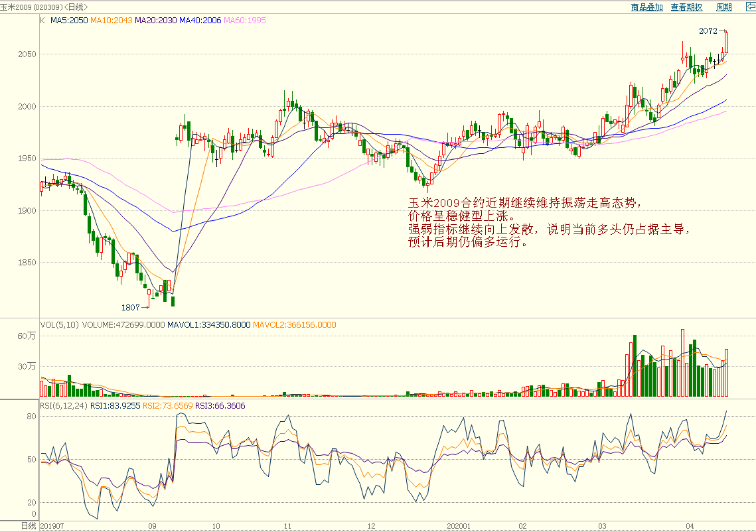Click the RSI axis label 20
Image resolution: width=756 pixels, height=532 pixels.
click(x=31, y=502)
